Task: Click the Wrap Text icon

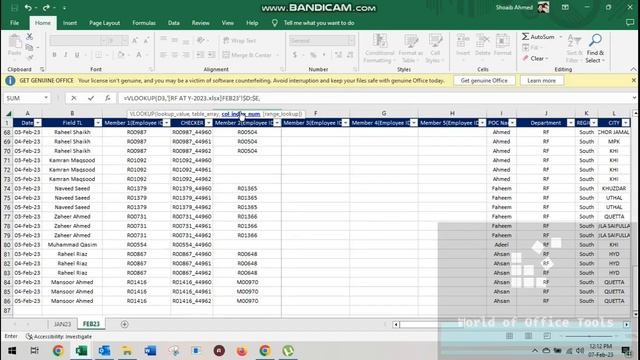Action: coord(226,40)
